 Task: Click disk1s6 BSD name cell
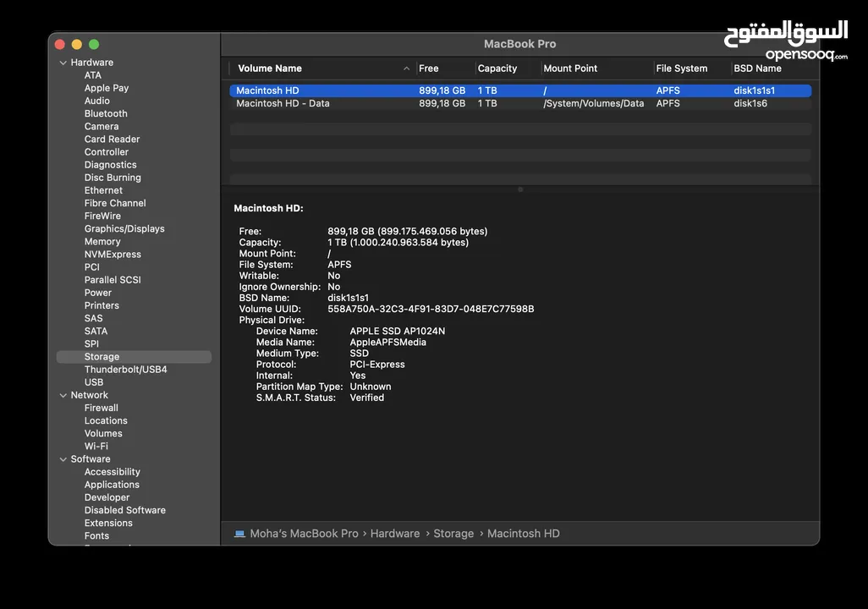click(x=750, y=103)
